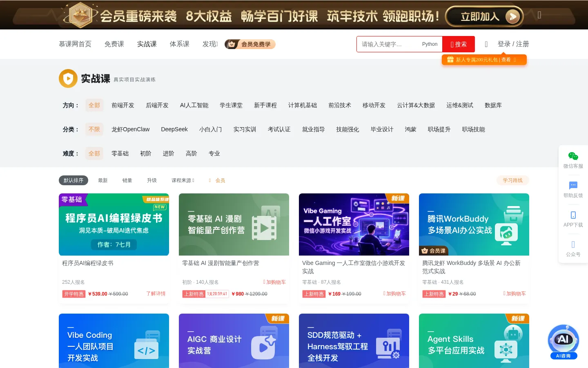Filter category by 鸿蒙
Screen dimensions: 588x368
tap(411, 130)
